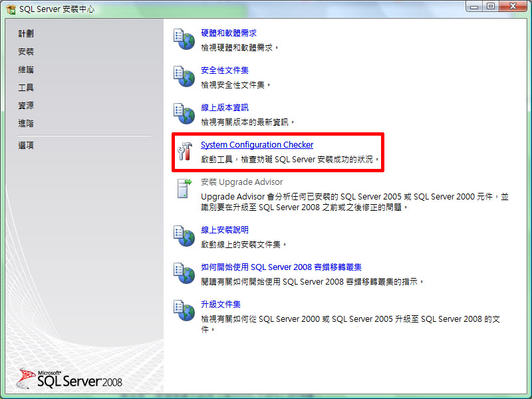The height and width of the screenshot is (399, 532).
Task: Click Upgrade Advisor description paragraph
Action: pyautogui.click(x=354, y=202)
